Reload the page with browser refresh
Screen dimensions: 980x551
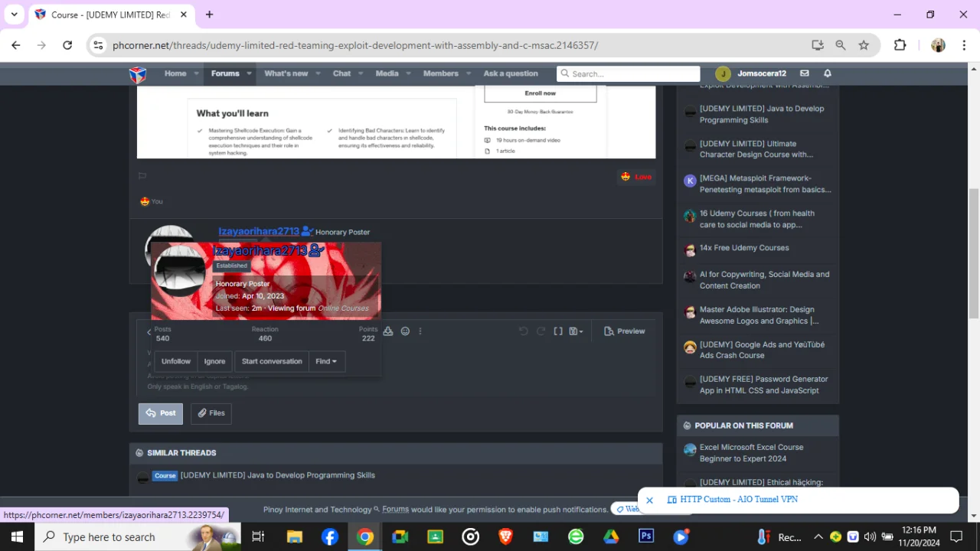[x=67, y=45]
